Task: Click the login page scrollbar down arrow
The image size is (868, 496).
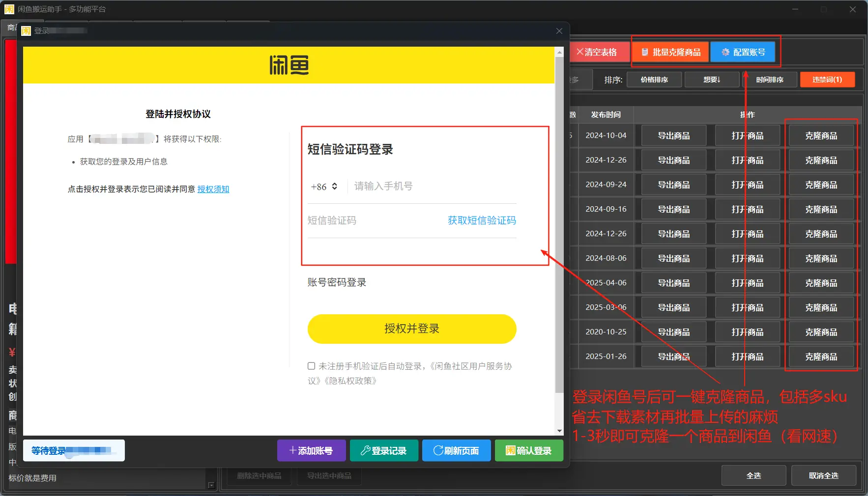Action: coord(559,431)
